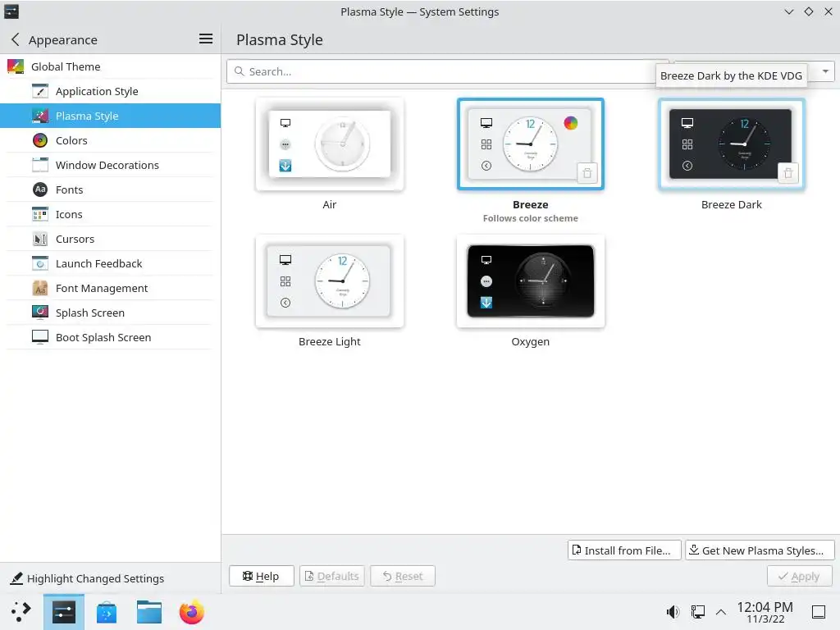Open Global Theme settings
840x630 pixels.
[x=111, y=66]
